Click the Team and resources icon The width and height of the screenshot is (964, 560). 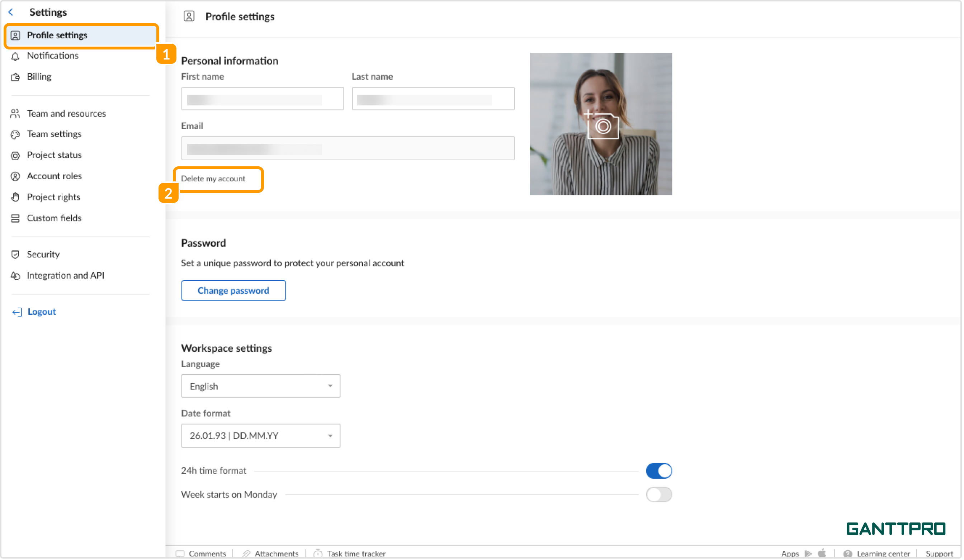click(x=15, y=114)
